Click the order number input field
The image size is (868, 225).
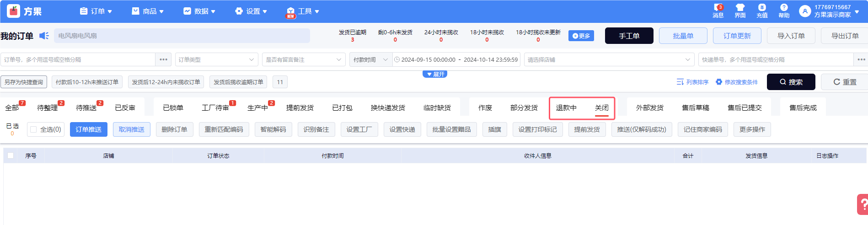click(x=78, y=59)
